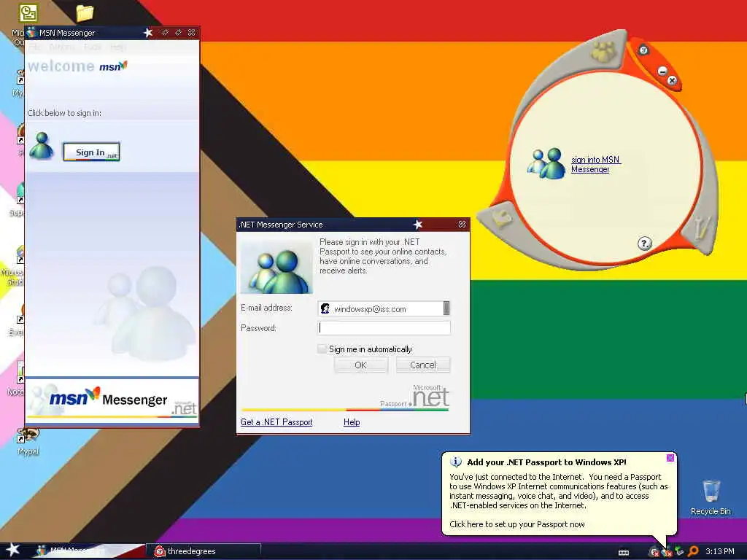Screen dimensions: 747x560
Task: Close the .NET Messenger Service dialog
Action: [462, 225]
